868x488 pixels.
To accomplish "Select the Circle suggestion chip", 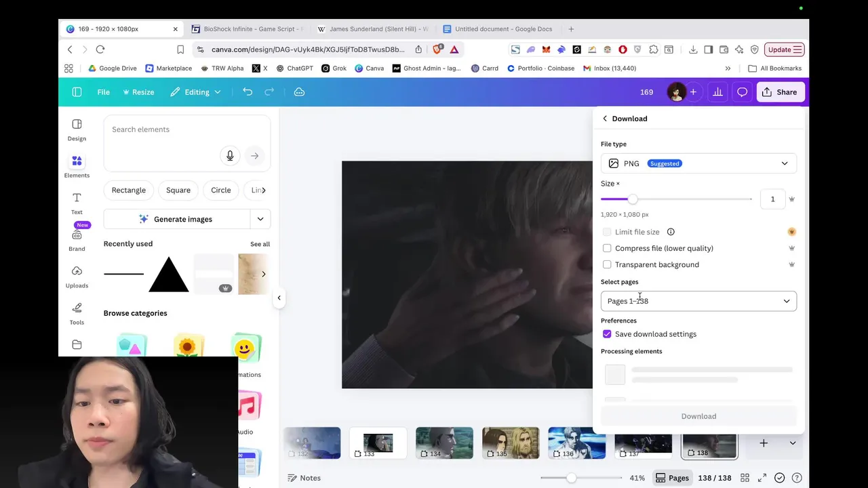I will pyautogui.click(x=221, y=190).
